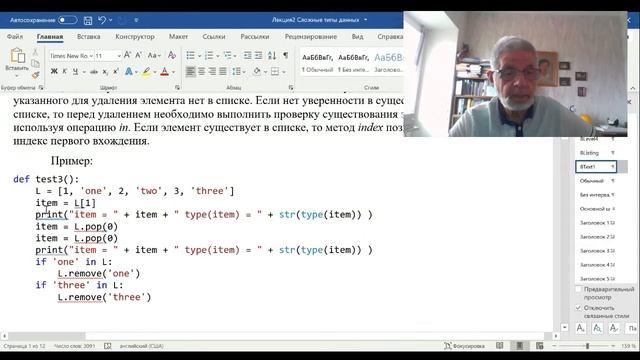Click the Shading paint bucket icon
The width and height of the screenshot is (640, 360).
click(x=257, y=72)
